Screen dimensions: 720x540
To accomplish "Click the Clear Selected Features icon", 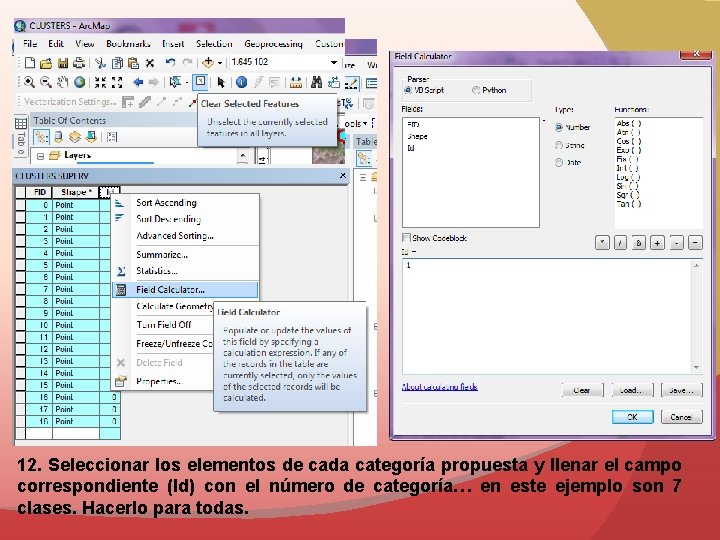I will 200,82.
